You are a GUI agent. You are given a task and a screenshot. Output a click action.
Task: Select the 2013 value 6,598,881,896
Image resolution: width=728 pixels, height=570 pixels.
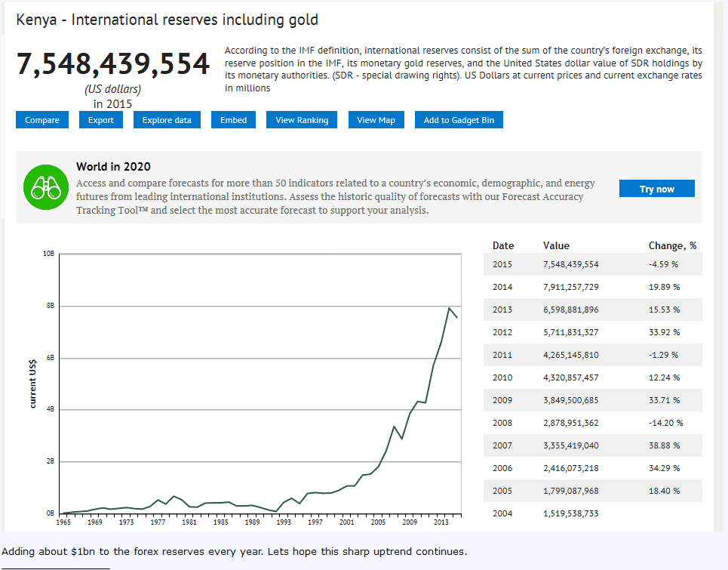(x=571, y=310)
